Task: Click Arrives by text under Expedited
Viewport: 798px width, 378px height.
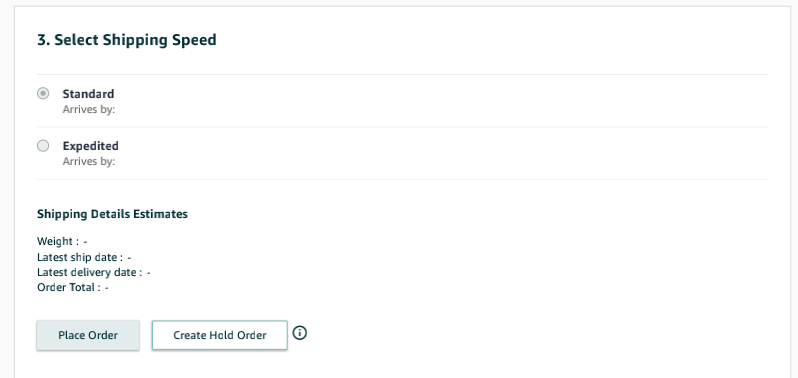Action: (89, 161)
